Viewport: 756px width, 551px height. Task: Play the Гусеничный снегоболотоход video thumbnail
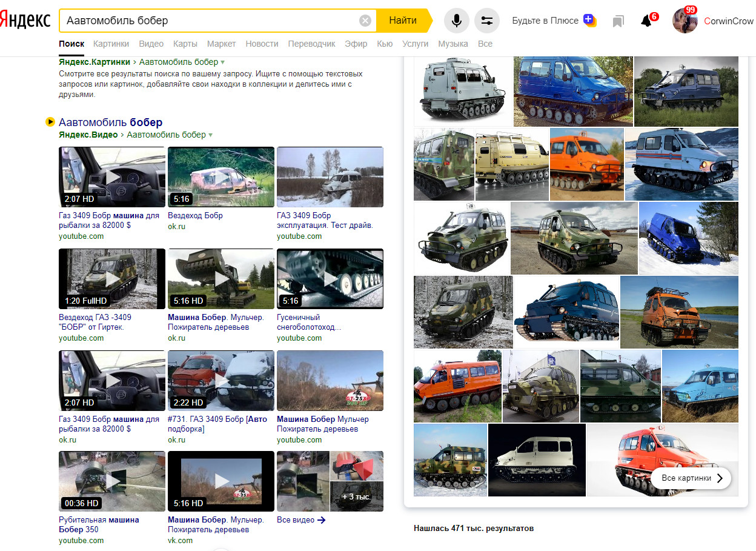(x=330, y=279)
